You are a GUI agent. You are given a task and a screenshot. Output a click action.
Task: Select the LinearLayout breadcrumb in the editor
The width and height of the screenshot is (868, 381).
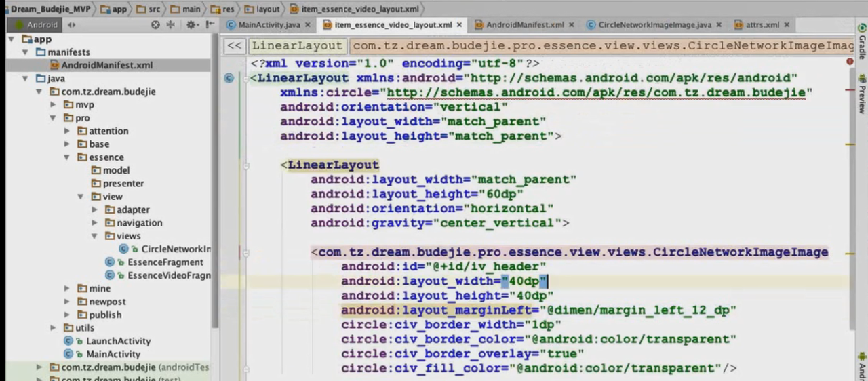coord(298,46)
